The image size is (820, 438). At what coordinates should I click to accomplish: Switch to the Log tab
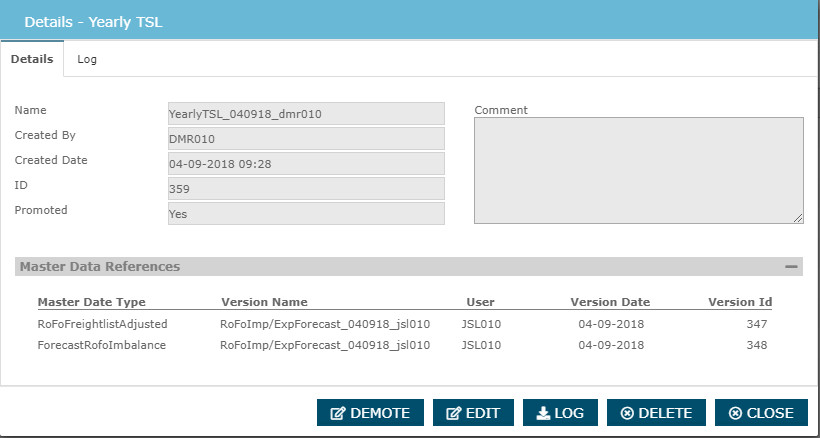(x=87, y=59)
